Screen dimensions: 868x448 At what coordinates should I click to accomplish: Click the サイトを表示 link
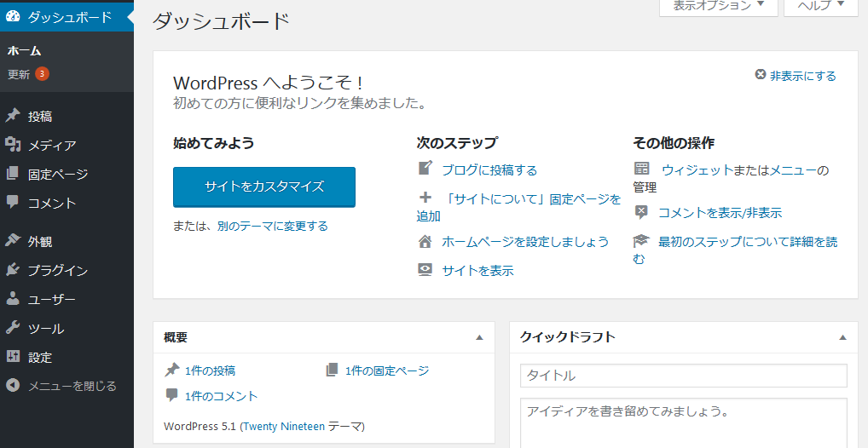click(x=477, y=271)
